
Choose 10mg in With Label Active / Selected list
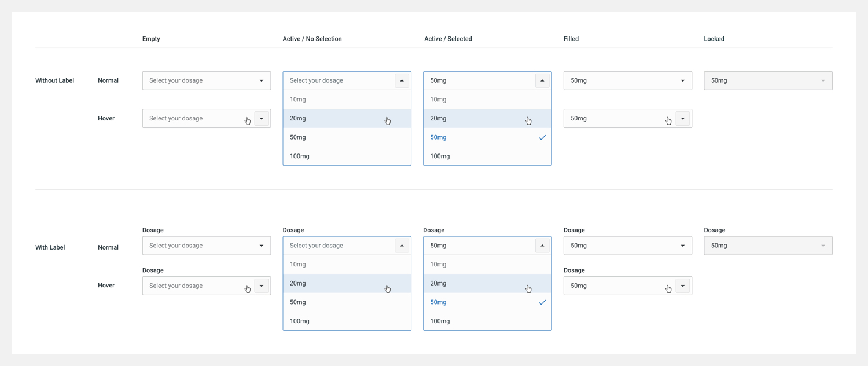click(487, 265)
